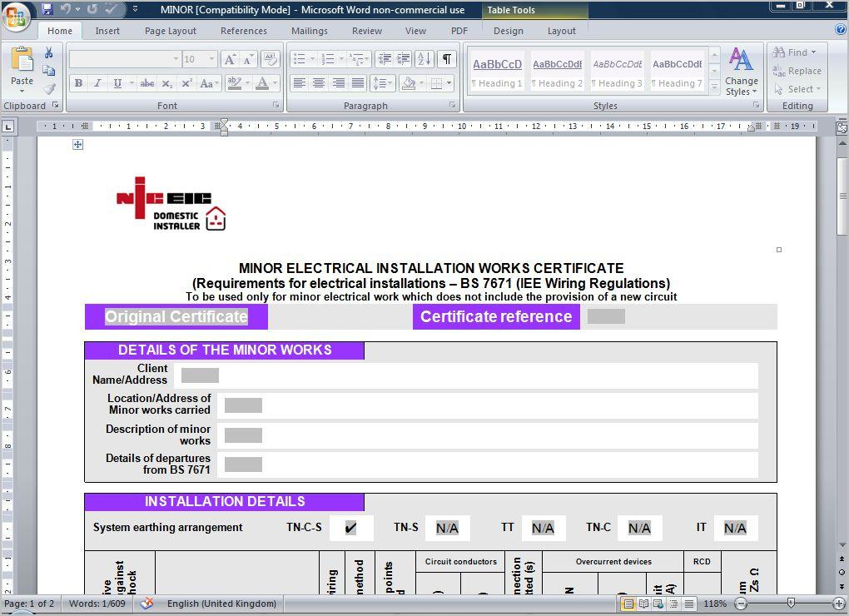Apply the Heading 1 style
This screenshot has height=616, width=849.
click(497, 72)
